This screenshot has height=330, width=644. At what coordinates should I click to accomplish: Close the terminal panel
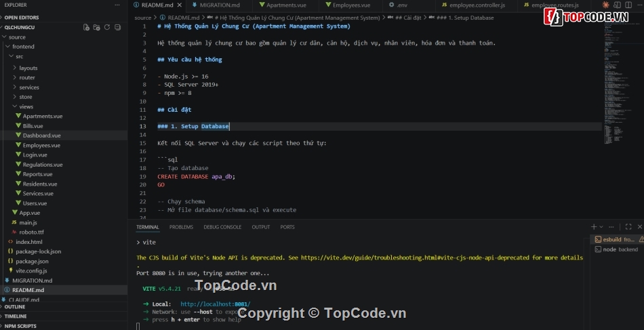coord(639,226)
